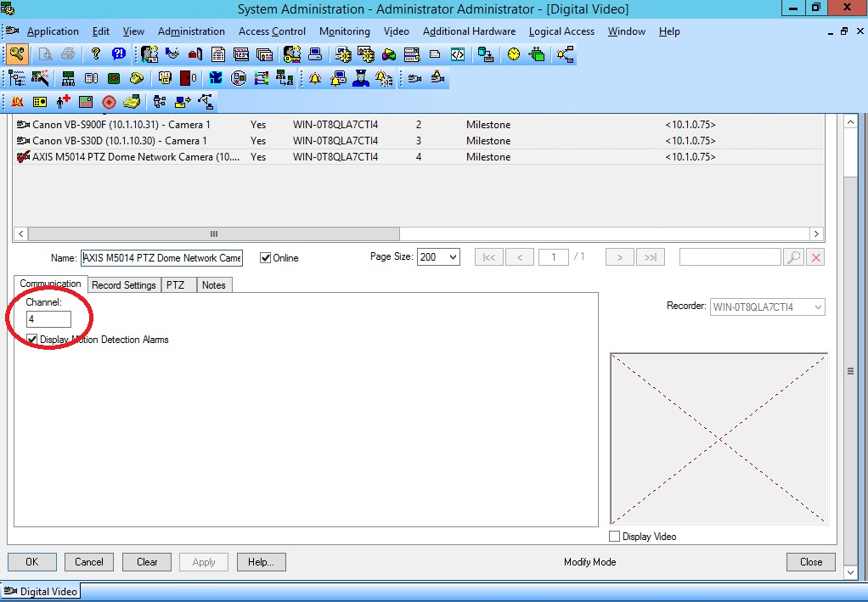Click the Help... button
This screenshot has height=602, width=868.
click(x=261, y=561)
